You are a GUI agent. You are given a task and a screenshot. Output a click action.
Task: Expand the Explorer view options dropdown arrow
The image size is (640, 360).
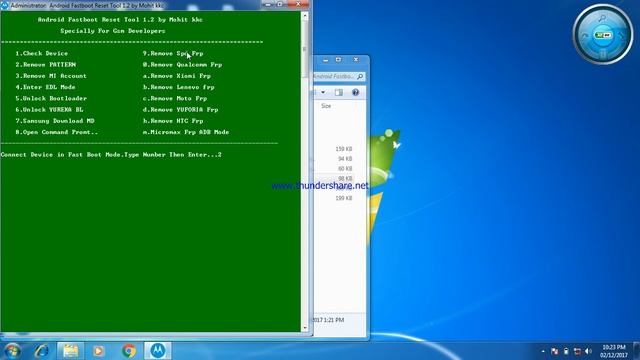[x=323, y=92]
